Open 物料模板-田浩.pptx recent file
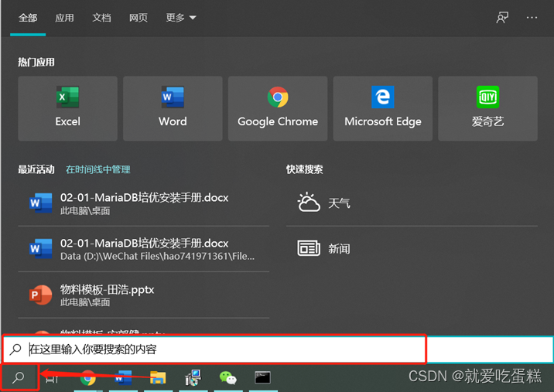This screenshot has height=392, width=554. point(143,295)
